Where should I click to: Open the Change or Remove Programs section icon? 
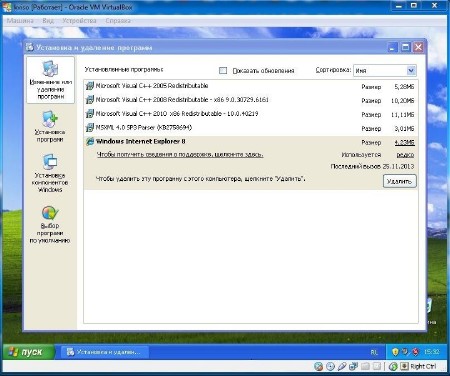tap(50, 69)
